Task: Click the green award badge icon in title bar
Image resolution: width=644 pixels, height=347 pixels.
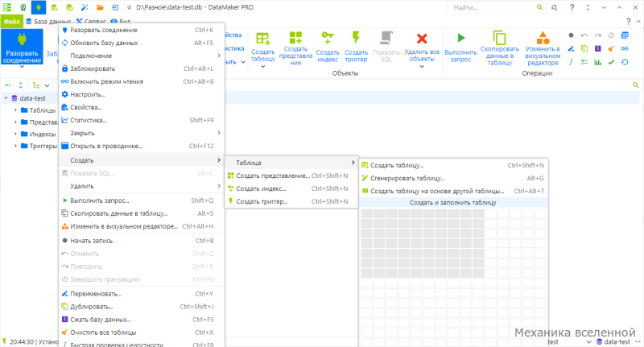Action: (x=23, y=7)
